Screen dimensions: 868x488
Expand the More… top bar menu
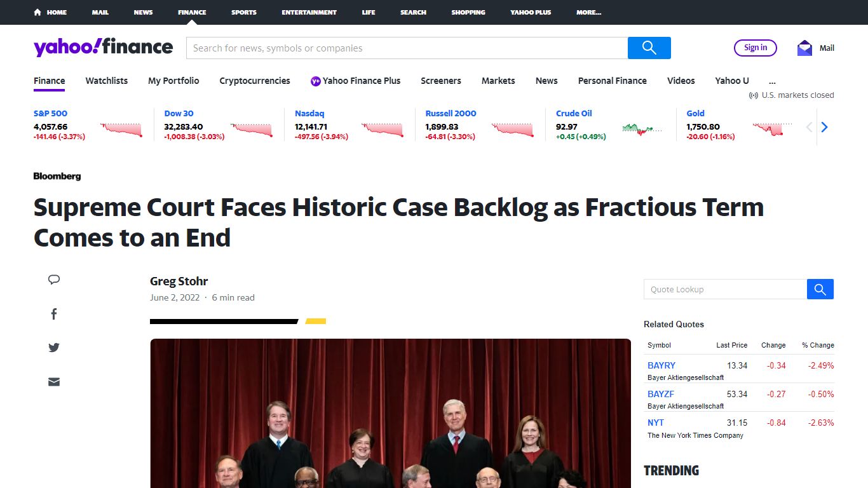[588, 12]
